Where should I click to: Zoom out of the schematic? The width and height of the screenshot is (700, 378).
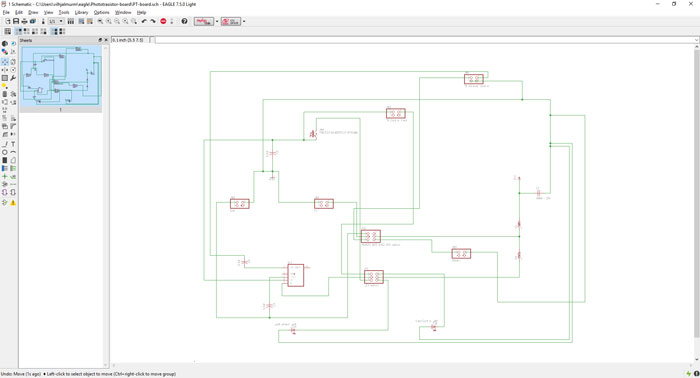click(117, 21)
